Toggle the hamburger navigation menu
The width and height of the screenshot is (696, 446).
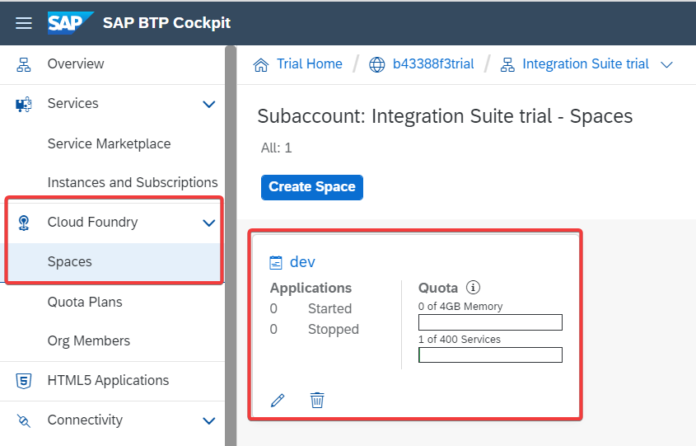(x=23, y=23)
